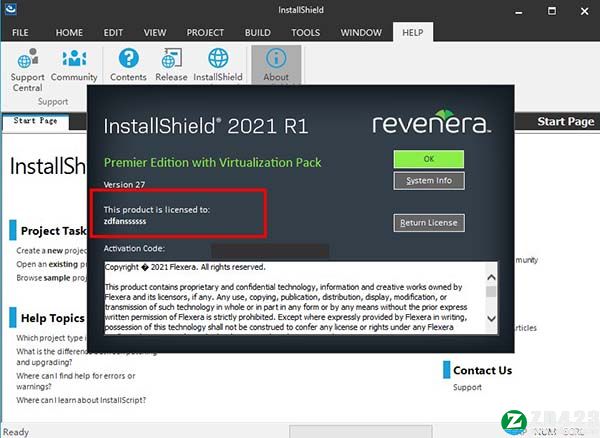Click the Activation Code field
This screenshot has height=438, width=600.
click(270, 249)
